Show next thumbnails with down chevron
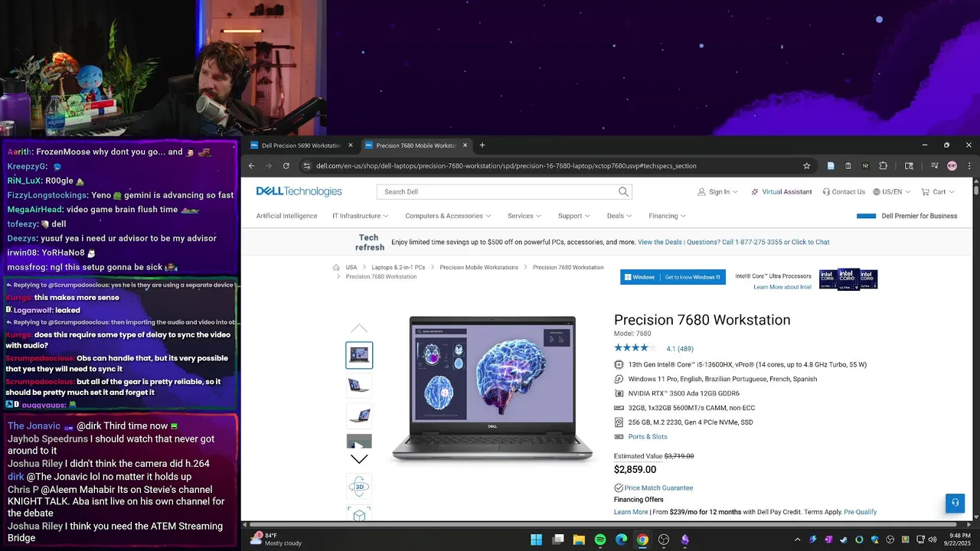The width and height of the screenshot is (980, 551). 359,459
